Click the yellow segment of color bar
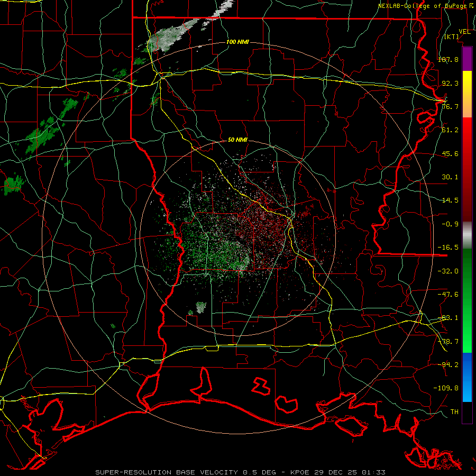This screenshot has width=476, height=476. click(x=467, y=94)
